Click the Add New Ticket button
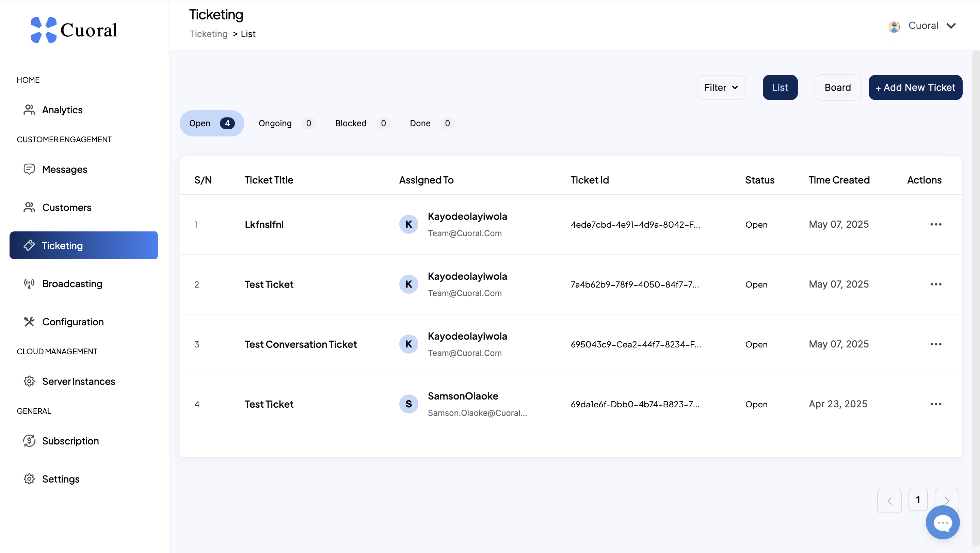980x553 pixels. 915,87
